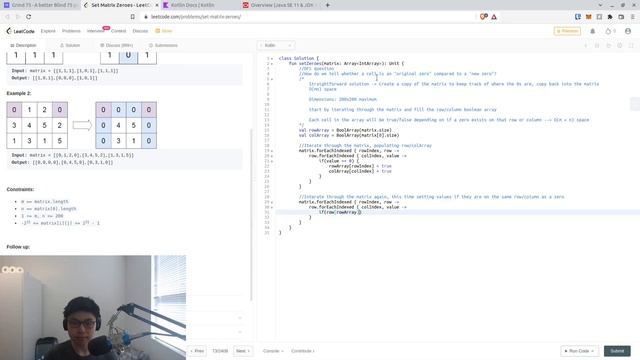640x360 pixels.
Task: Open the Extensions puzzle-piece menu
Action: pos(610,17)
